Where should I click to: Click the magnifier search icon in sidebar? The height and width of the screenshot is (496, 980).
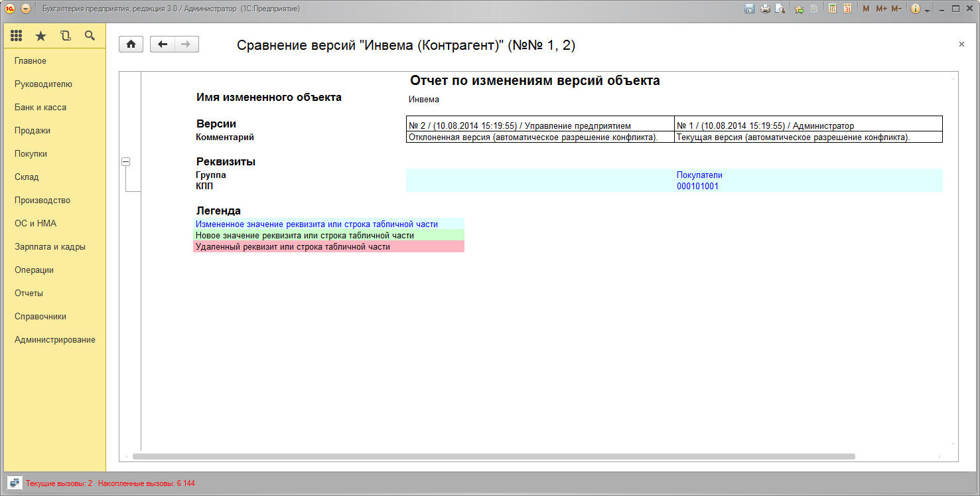pyautogui.click(x=90, y=36)
